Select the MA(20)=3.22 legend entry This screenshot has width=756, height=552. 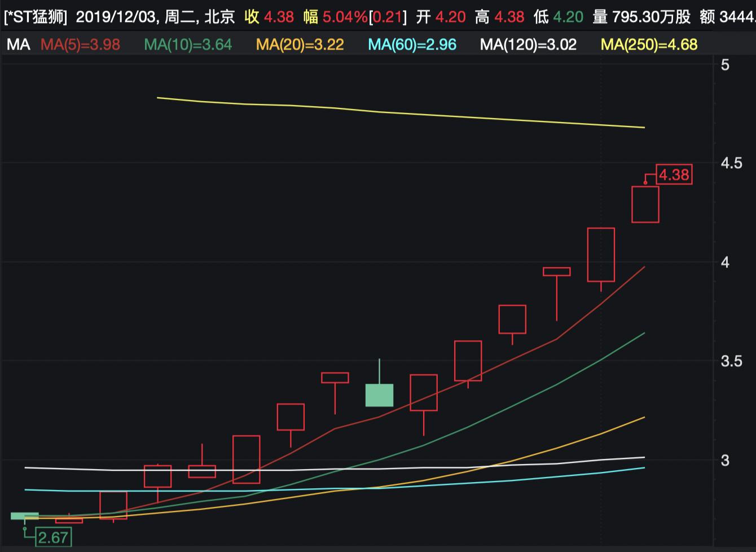tap(300, 45)
